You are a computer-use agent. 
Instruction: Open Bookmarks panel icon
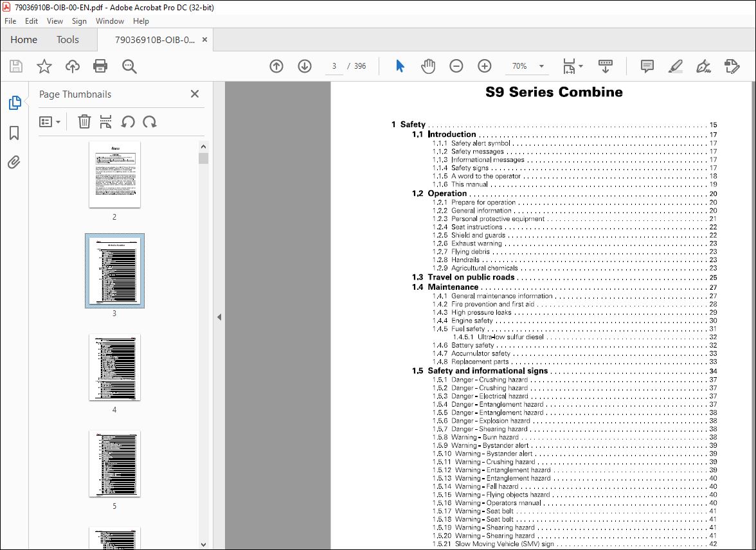[14, 133]
